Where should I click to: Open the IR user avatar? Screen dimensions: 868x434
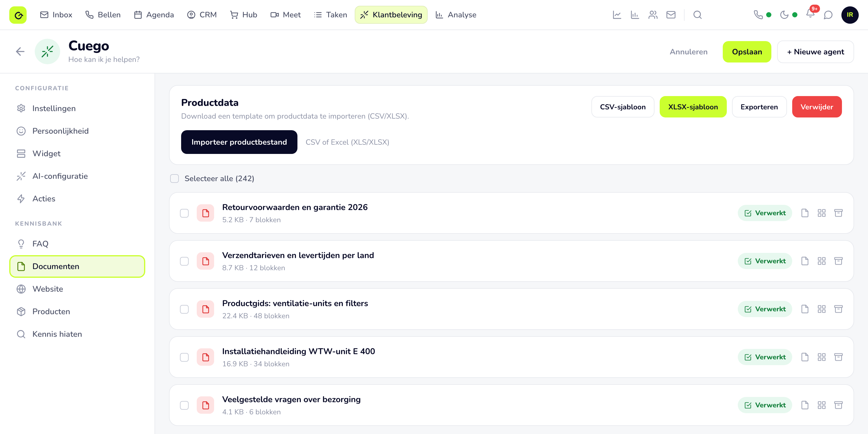coord(850,15)
